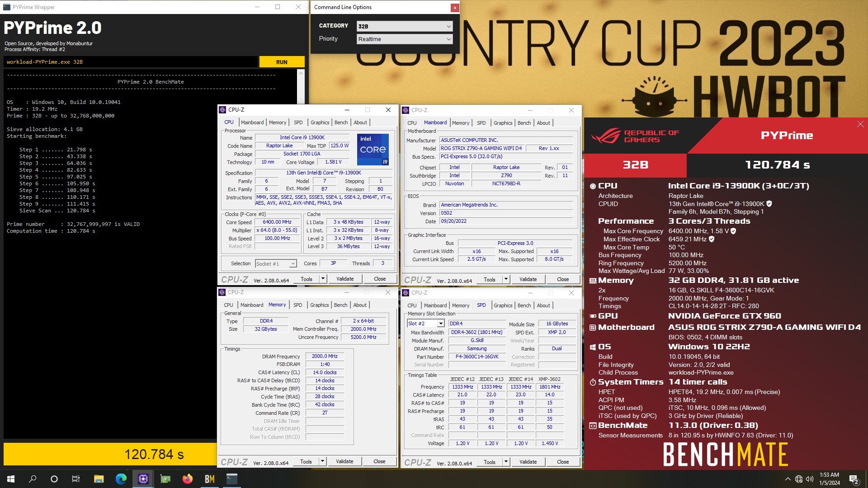Click Memory section icon in BenchMate panel
This screenshot has height=488, width=868.
click(593, 281)
